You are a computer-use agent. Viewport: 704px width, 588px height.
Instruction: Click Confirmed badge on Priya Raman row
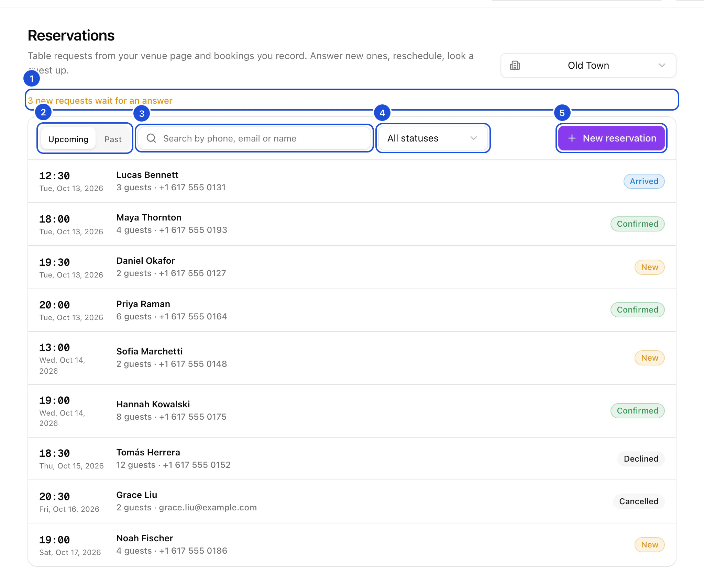[x=637, y=310]
